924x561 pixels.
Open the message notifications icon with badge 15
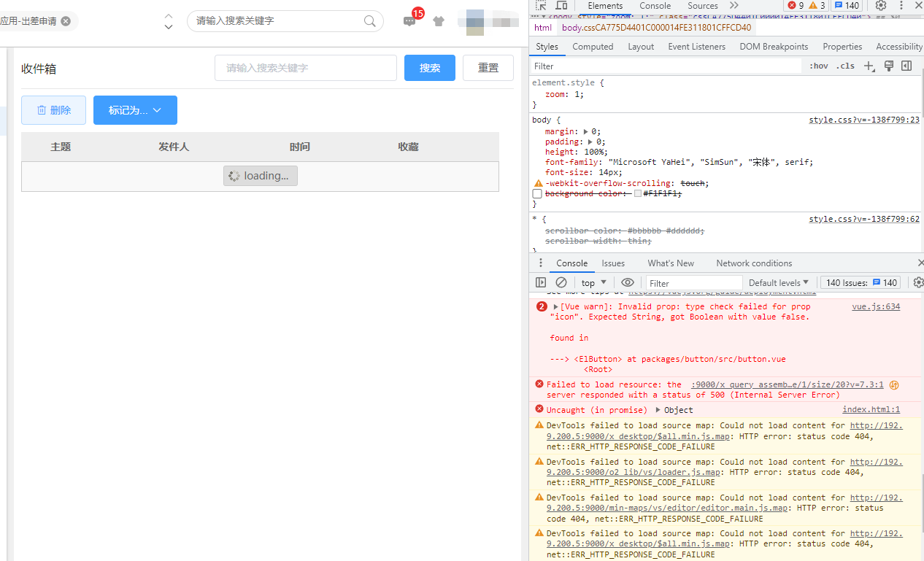(409, 21)
